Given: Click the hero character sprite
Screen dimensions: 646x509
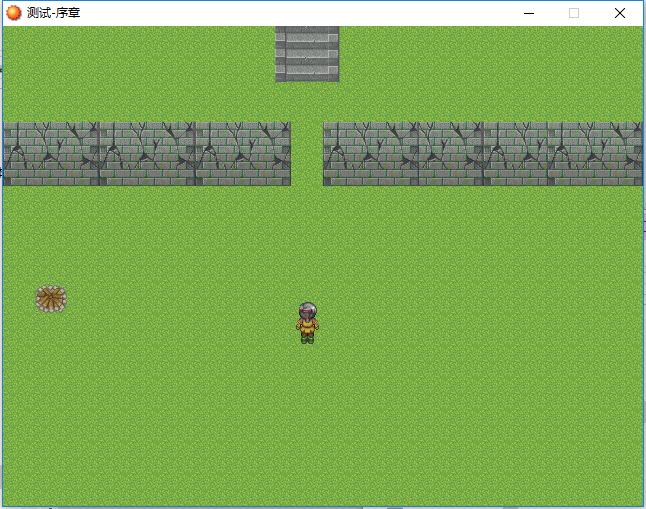Looking at the screenshot, I should pyautogui.click(x=307, y=323).
